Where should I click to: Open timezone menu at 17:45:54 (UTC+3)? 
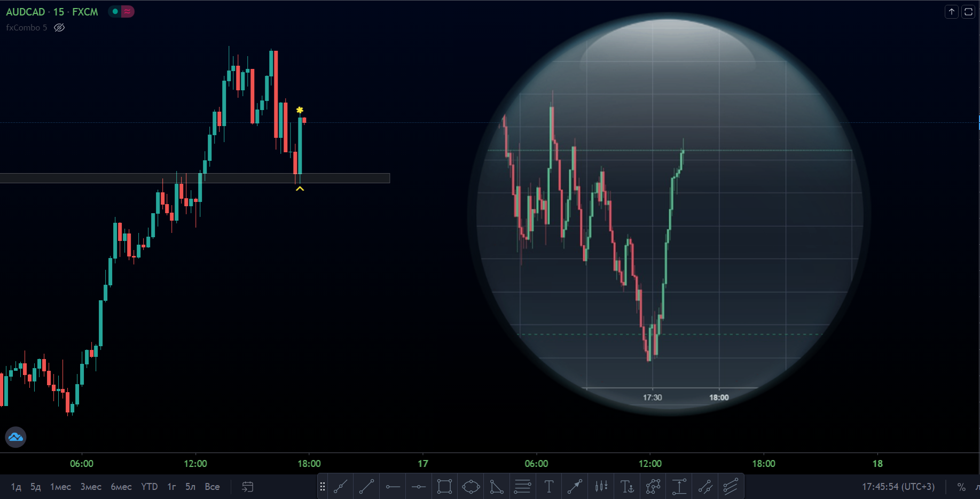898,487
